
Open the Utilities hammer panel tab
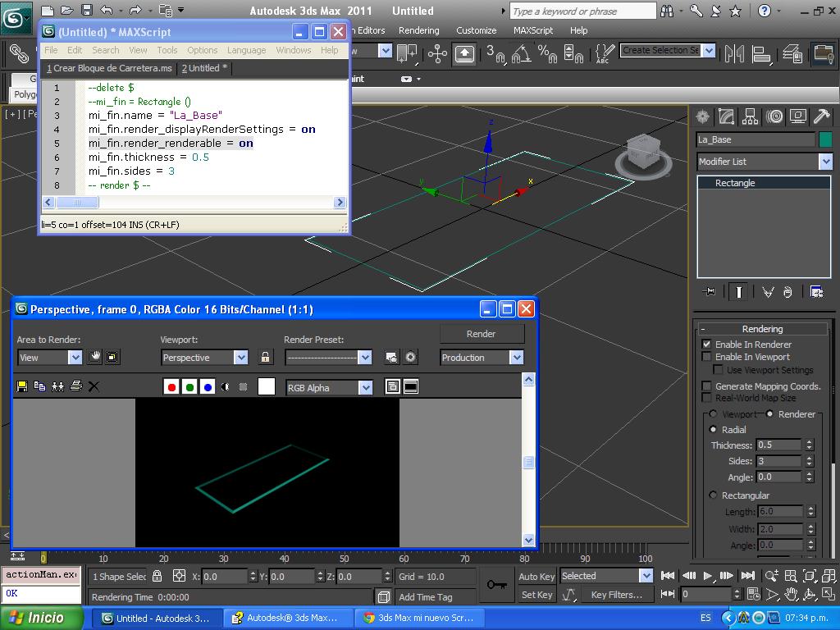(821, 116)
